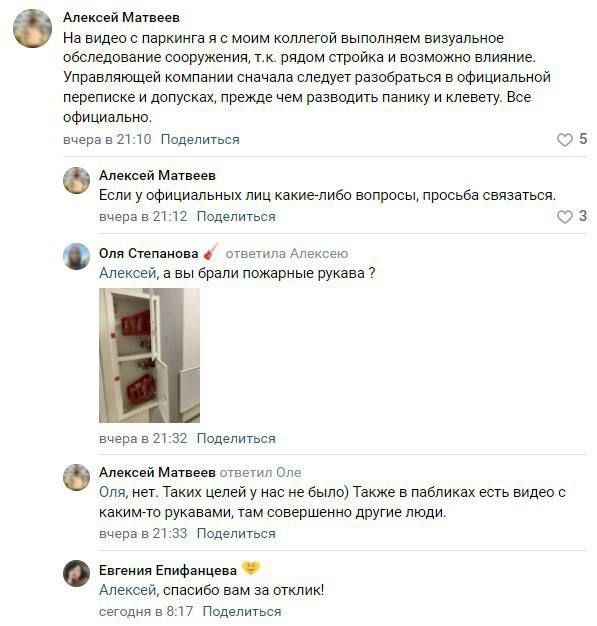Open the fire hose cabinet photo attachment
The height and width of the screenshot is (626, 597).
click(149, 355)
